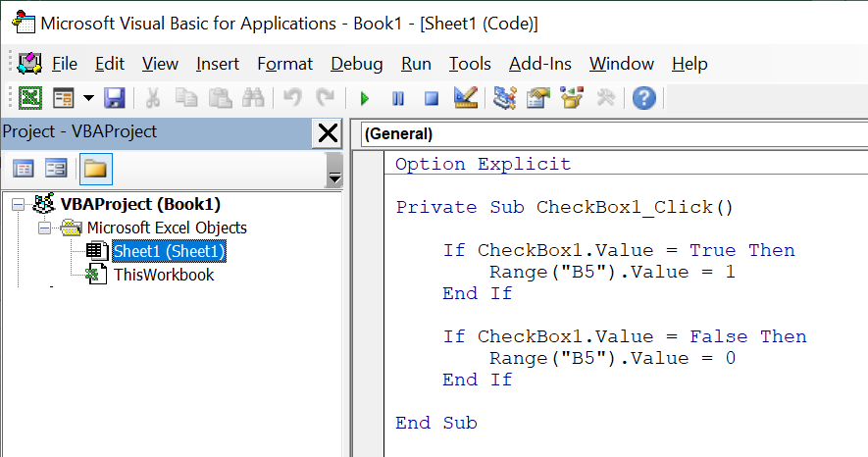Open the View menu
Screen dimensions: 868x457
(x=160, y=64)
